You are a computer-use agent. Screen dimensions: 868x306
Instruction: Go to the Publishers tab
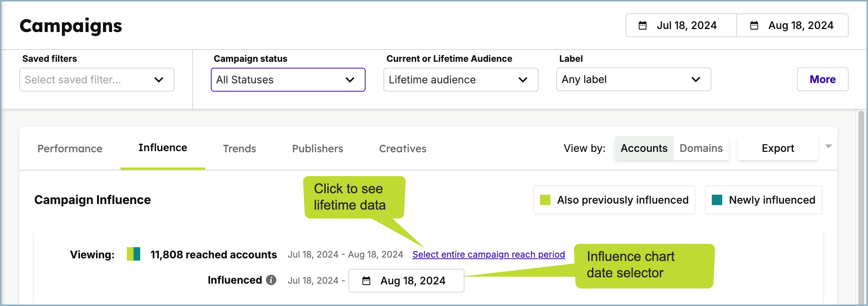coord(318,149)
